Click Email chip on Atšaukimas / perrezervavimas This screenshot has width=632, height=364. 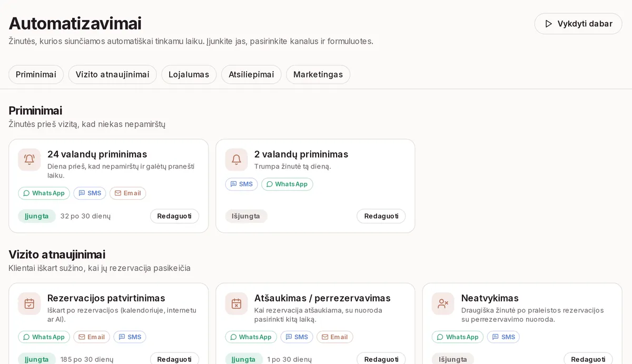point(335,337)
